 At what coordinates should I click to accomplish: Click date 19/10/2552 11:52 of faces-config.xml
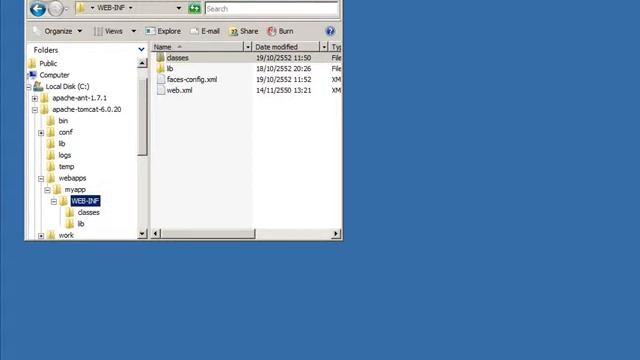[283, 80]
